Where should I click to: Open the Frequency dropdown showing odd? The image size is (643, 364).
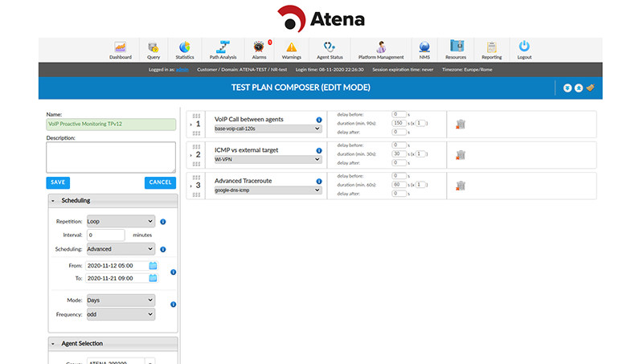click(120, 314)
